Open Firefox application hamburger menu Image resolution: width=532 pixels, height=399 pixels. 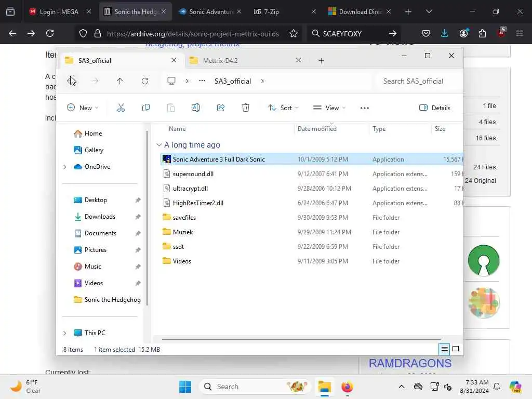click(520, 33)
